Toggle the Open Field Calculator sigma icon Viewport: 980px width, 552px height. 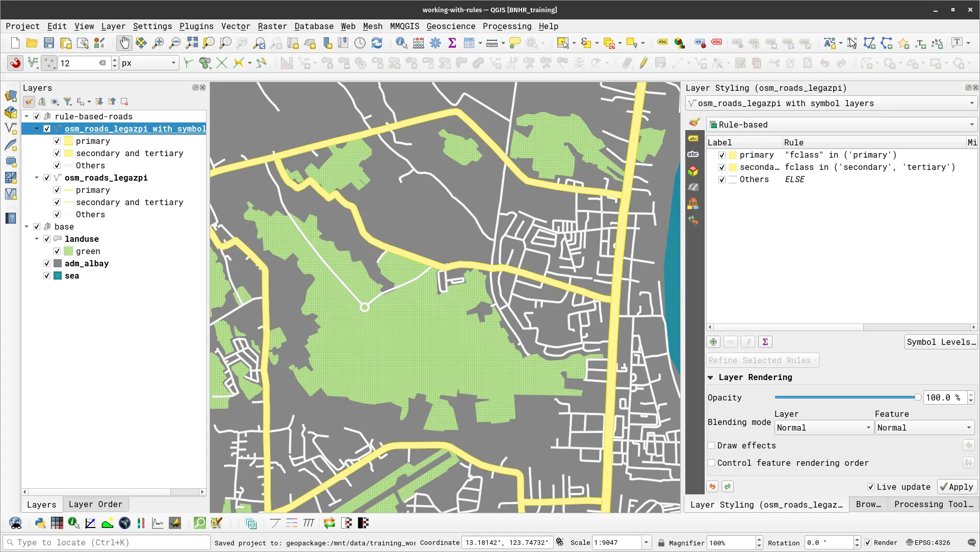tap(452, 43)
